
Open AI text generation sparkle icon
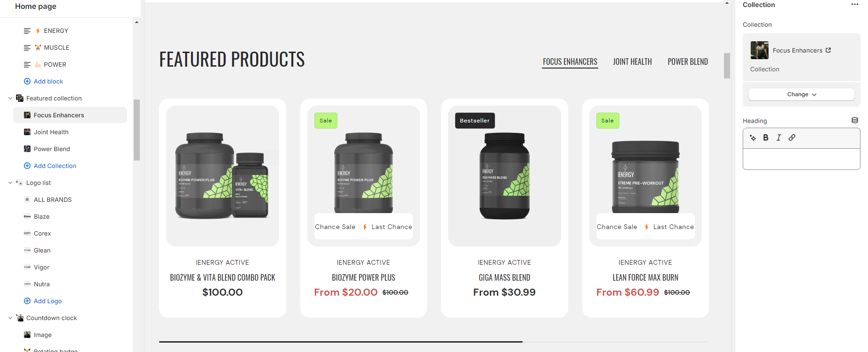click(x=753, y=138)
